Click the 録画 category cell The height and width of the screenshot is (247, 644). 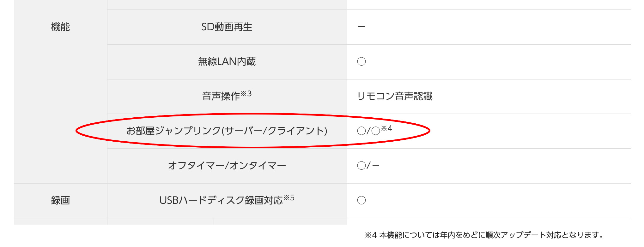click(60, 200)
